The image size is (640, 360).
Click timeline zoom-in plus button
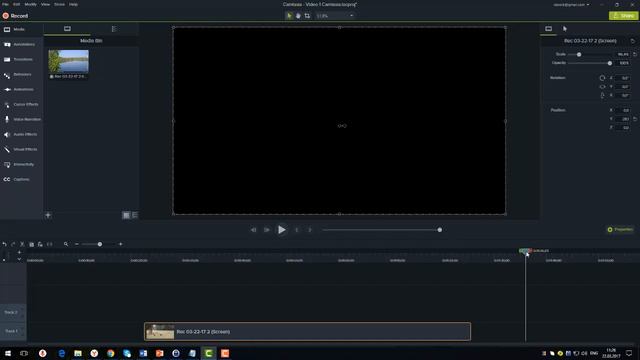point(120,244)
